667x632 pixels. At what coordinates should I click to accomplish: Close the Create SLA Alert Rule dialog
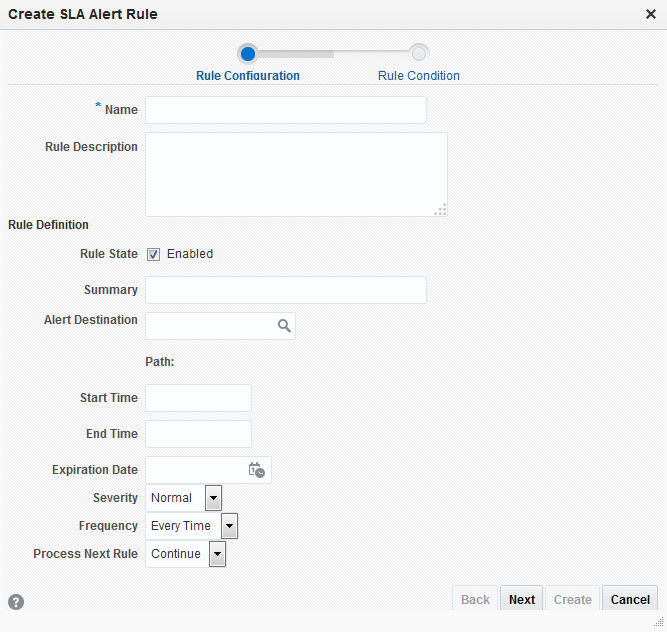tap(650, 14)
